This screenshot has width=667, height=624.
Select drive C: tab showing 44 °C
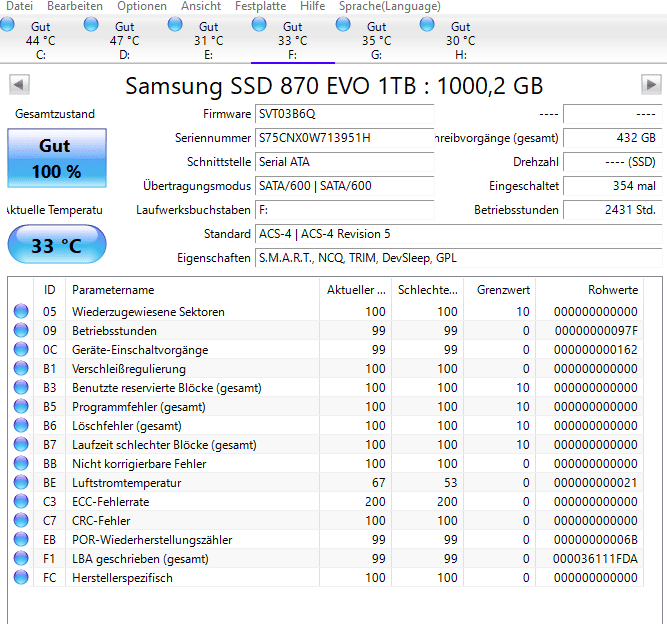(x=41, y=40)
